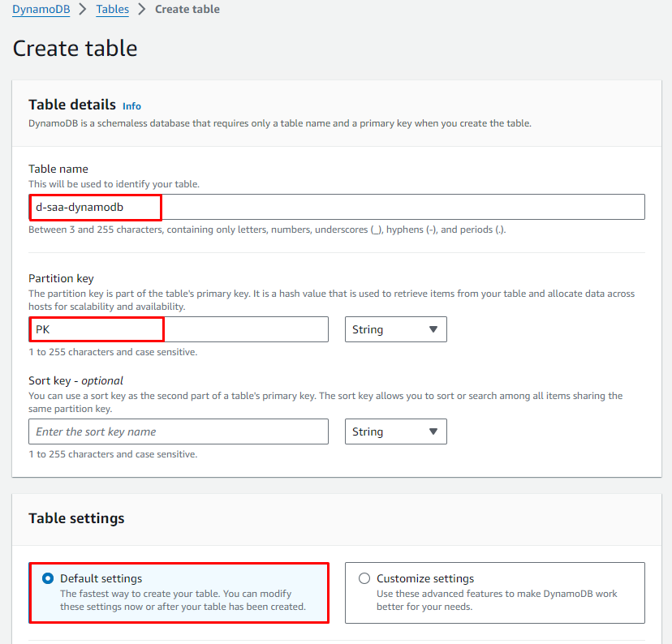Click the Table settings section heading
Viewport: 672px width, 644px height.
click(x=76, y=518)
